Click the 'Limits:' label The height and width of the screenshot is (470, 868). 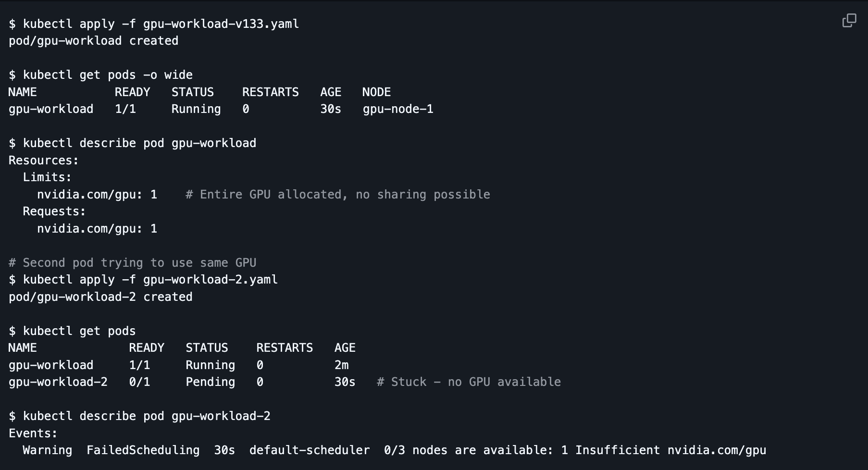(47, 177)
